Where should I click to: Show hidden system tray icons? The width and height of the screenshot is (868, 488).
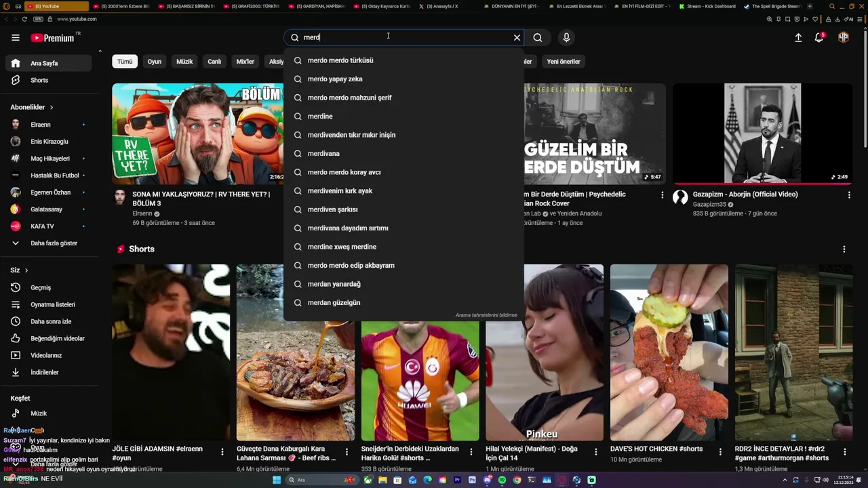coord(785,480)
